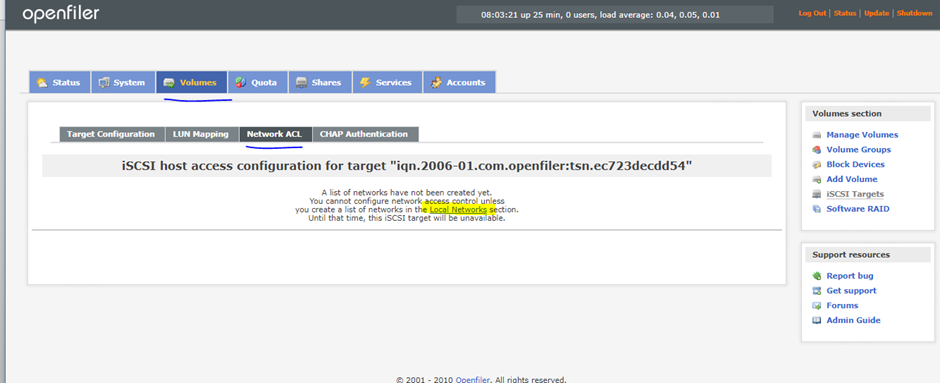Viewport: 940px width, 383px height.
Task: Click the Block Devices icon
Action: (x=816, y=165)
